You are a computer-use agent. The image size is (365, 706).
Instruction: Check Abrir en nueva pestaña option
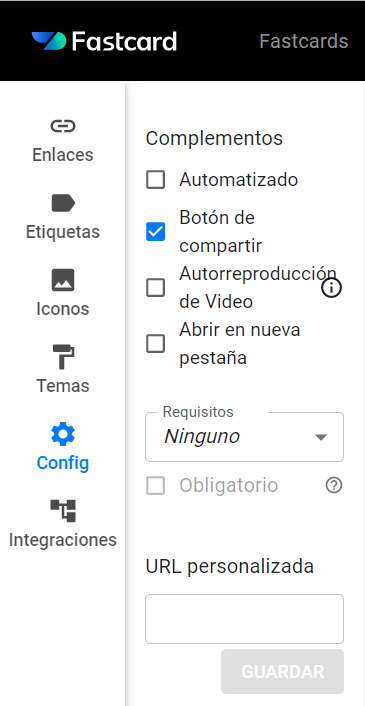[x=156, y=344]
